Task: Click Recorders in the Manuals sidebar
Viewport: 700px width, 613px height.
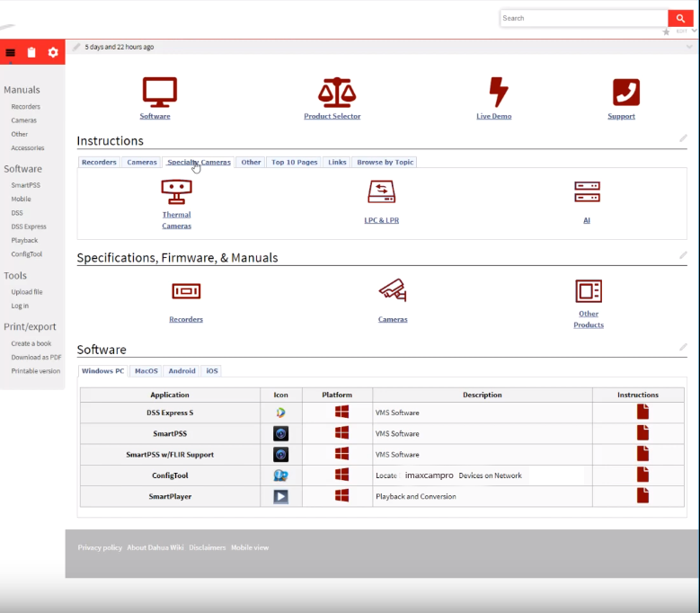Action: point(26,107)
